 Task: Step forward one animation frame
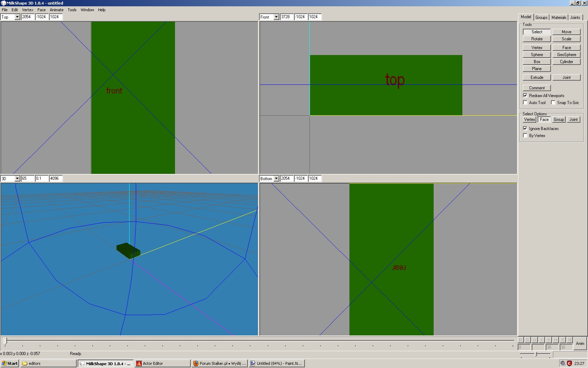pyautogui.click(x=549, y=340)
